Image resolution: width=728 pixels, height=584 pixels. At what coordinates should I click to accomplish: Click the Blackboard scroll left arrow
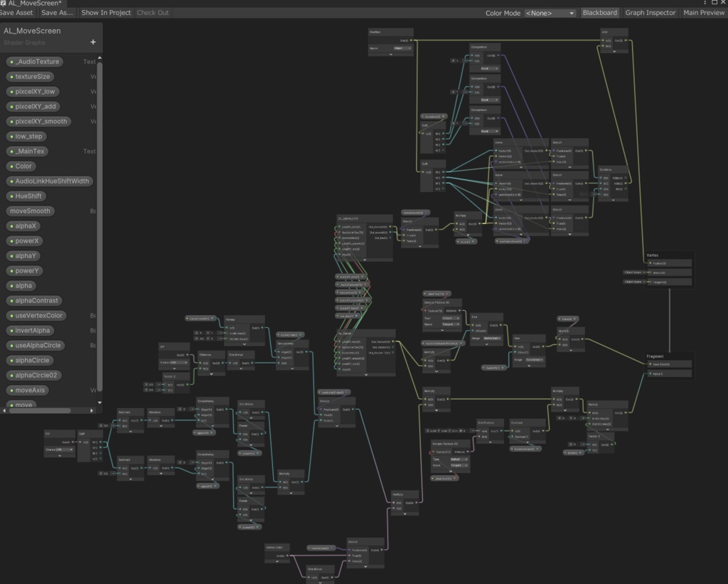(4, 410)
